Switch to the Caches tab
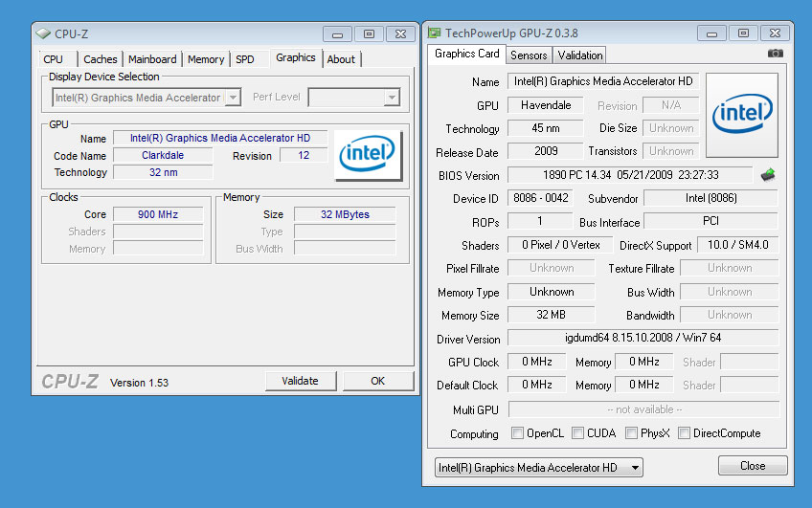Viewport: 812px width, 508px height. (x=101, y=59)
